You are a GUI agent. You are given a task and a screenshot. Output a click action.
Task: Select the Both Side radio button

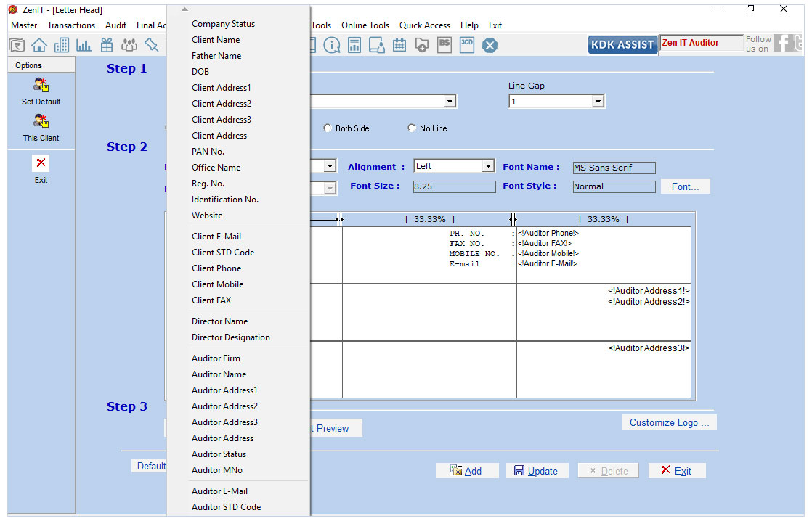[327, 128]
